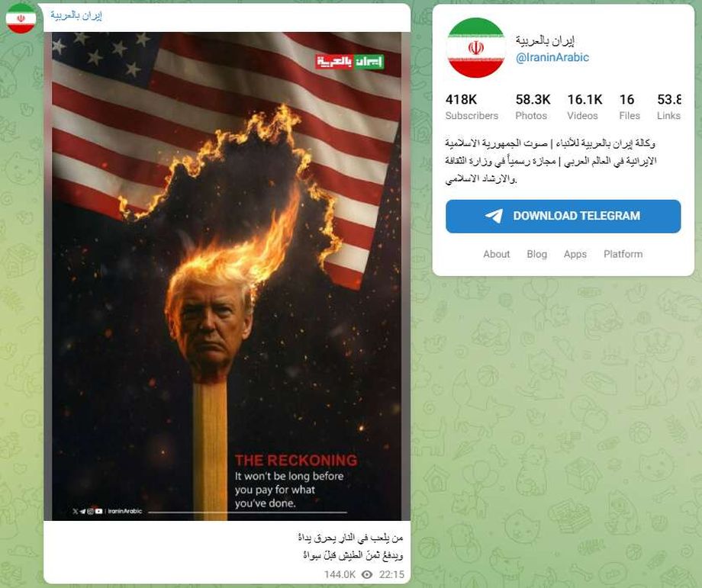Select the About footer link
Image resolution: width=702 pixels, height=588 pixels.
pos(496,254)
